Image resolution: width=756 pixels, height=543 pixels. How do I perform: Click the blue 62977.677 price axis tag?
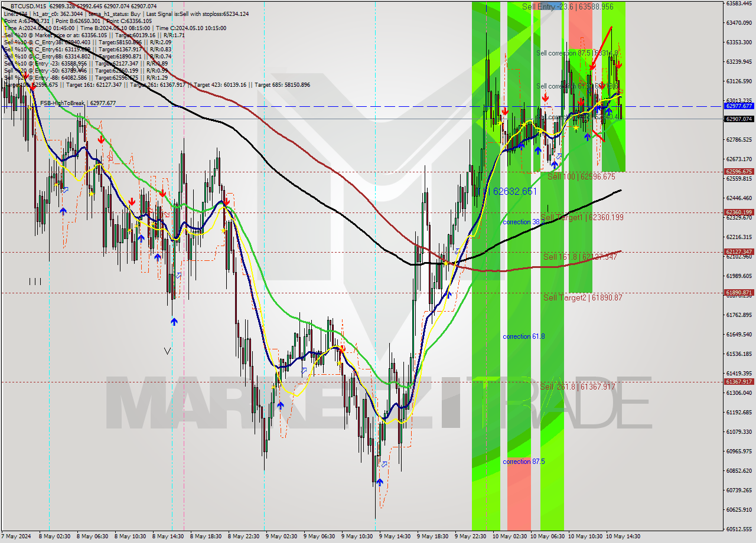(739, 106)
